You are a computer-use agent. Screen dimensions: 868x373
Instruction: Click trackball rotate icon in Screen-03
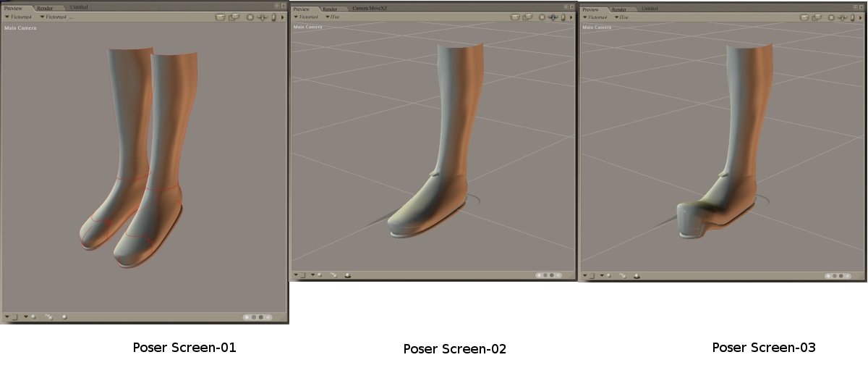pos(831,17)
